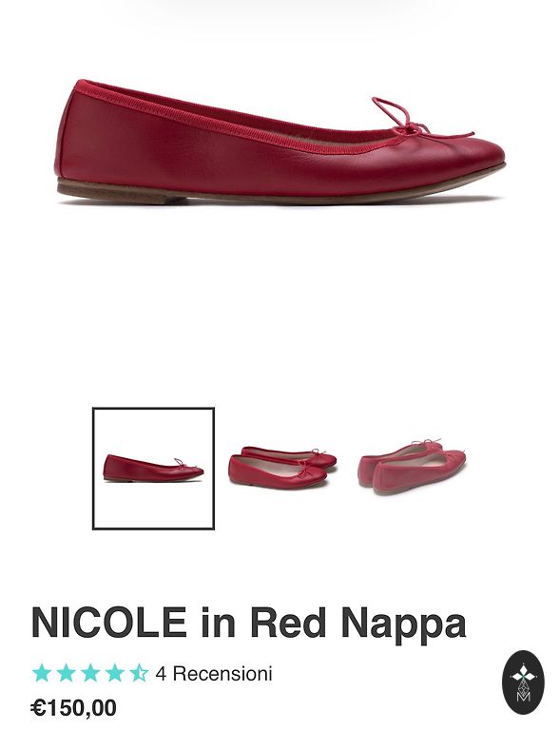Click the first turquoise rating star
The height and width of the screenshot is (730, 560).
click(x=42, y=673)
